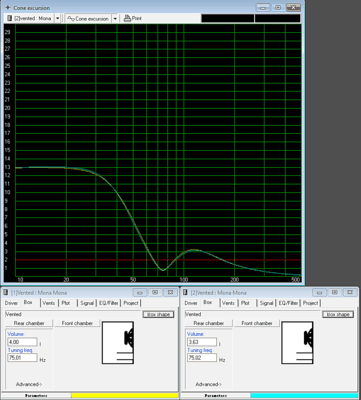Viewport: 361px width, 400px height.
Task: Click the Vented type field in window [1]
Action: click(x=73, y=314)
